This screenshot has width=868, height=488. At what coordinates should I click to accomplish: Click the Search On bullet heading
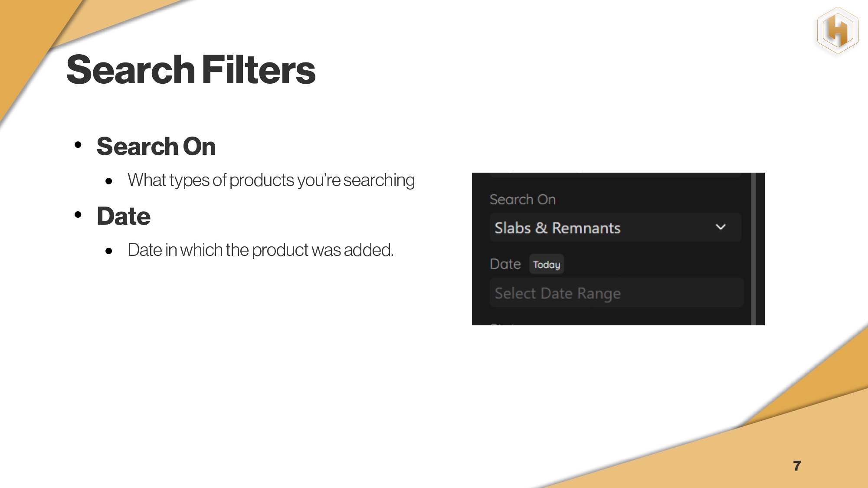156,146
